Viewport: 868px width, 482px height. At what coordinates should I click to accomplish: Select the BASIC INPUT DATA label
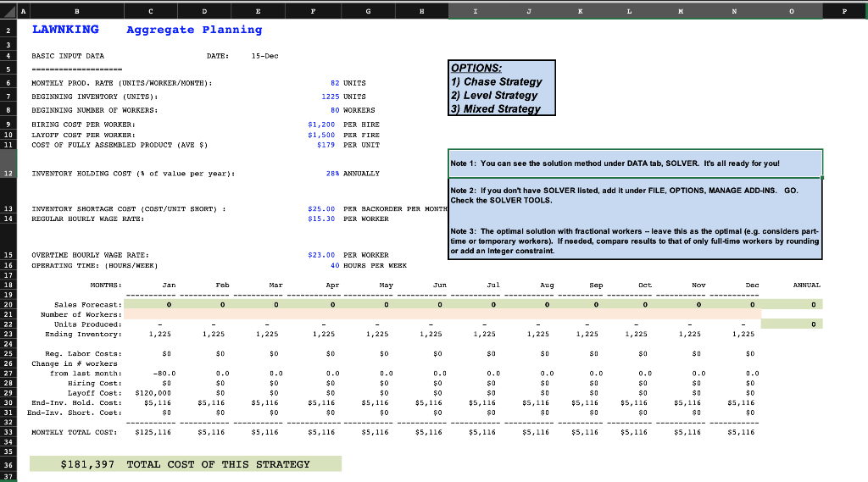(x=68, y=56)
